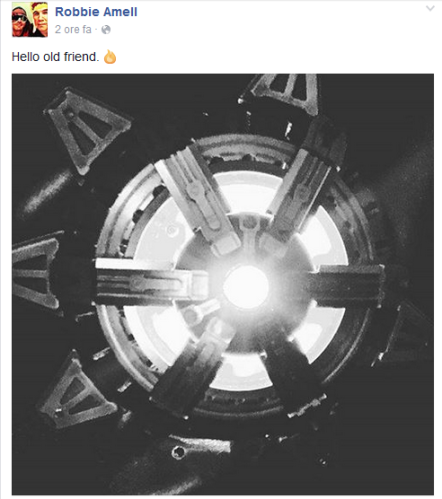The image size is (442, 499).
Task: Open the black-and-white photo in viewer
Action: [223, 284]
